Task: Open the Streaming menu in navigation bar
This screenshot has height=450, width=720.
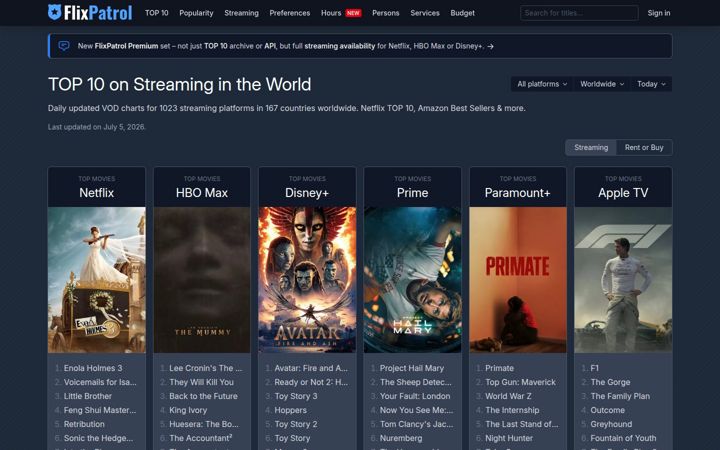Action: point(241,13)
